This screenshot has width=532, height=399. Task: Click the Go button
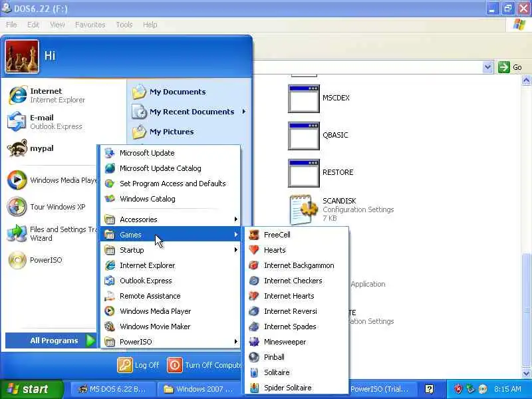(510, 67)
